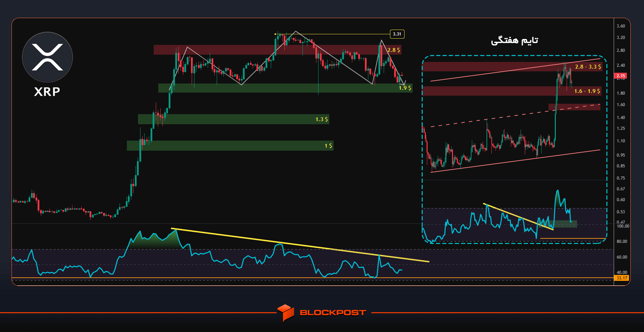Screen dimensions: 644x332
Task: Click the 2.8 - 3.3 $ weekly zone label
Action: click(x=588, y=67)
